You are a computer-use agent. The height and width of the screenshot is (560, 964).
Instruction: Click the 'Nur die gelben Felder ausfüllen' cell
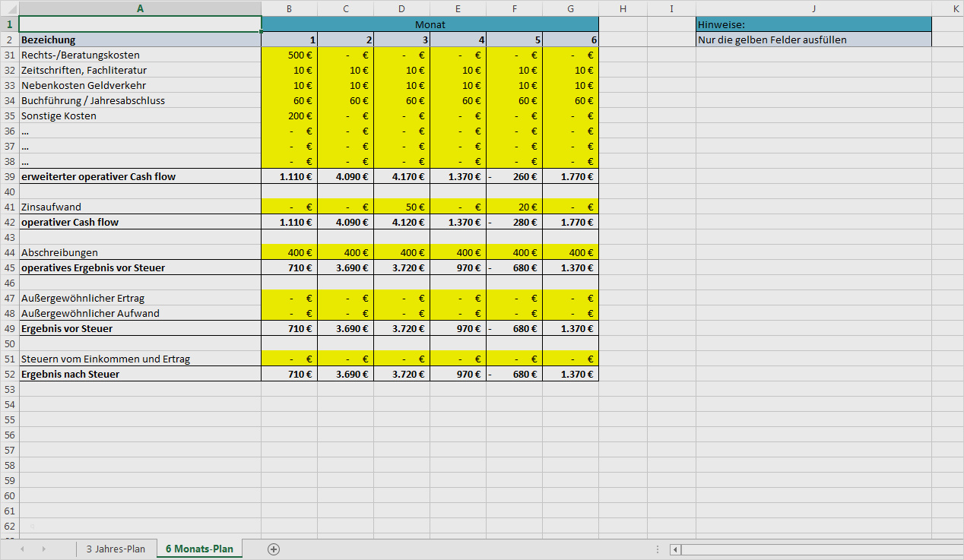coord(813,40)
